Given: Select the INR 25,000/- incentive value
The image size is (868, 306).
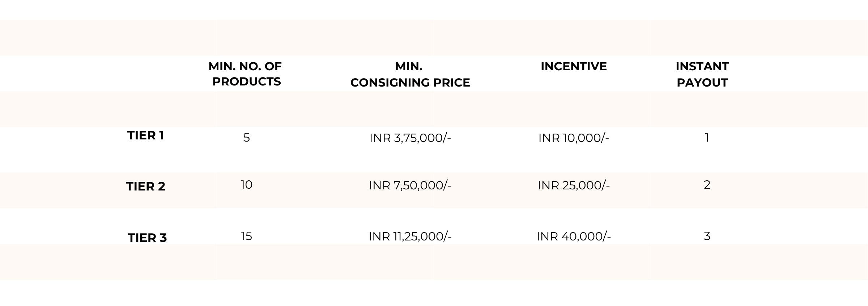Looking at the screenshot, I should (574, 185).
